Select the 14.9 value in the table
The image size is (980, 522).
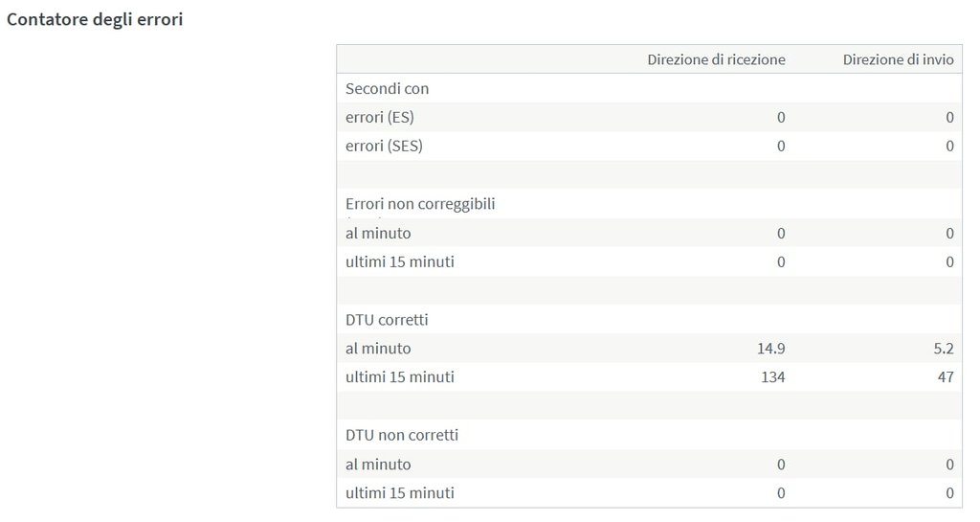(770, 349)
